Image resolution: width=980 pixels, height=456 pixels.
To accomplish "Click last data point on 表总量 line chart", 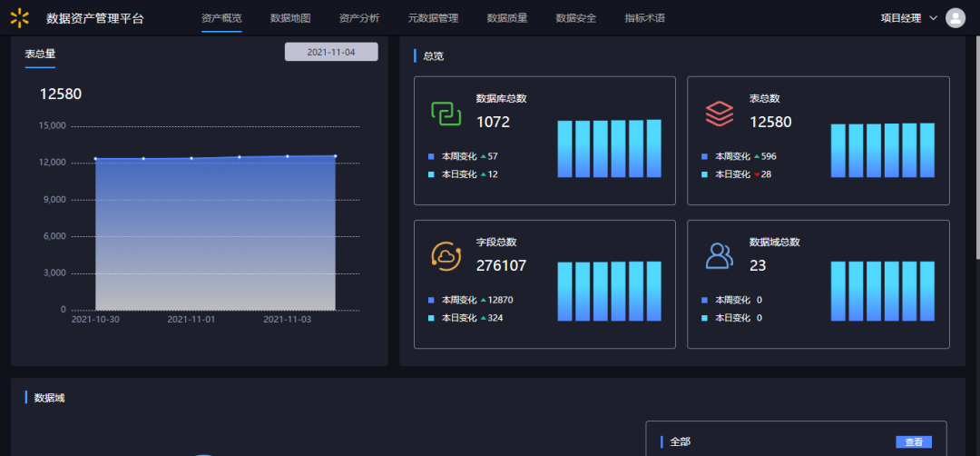I will tap(336, 155).
